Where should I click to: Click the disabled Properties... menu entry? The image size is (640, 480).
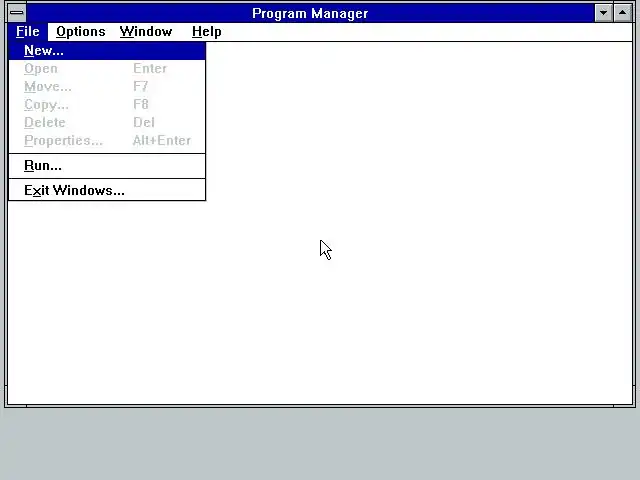107,140
